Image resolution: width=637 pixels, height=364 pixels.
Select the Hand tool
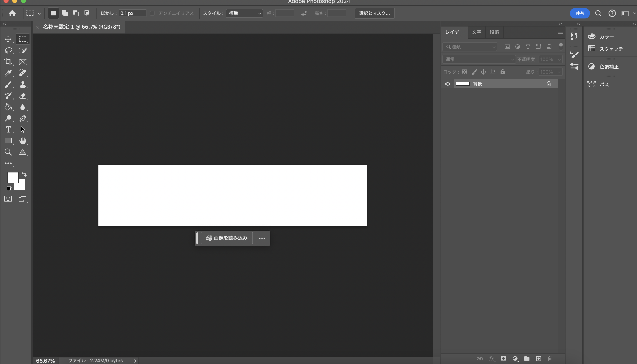(23, 141)
